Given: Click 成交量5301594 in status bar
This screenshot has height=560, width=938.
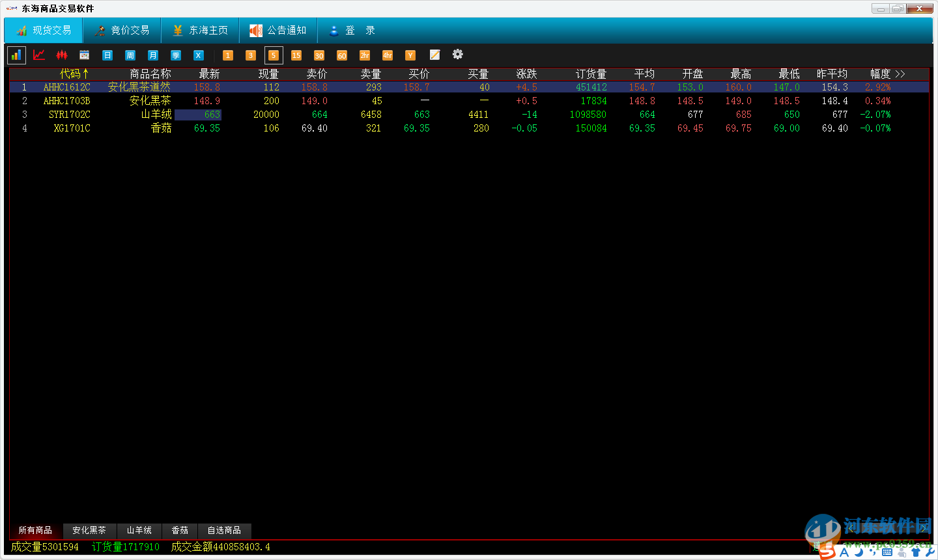Looking at the screenshot, I should click(x=45, y=547).
